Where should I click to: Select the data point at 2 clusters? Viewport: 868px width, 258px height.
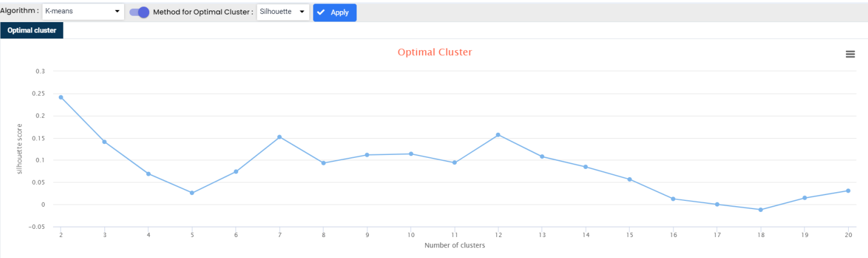61,97
